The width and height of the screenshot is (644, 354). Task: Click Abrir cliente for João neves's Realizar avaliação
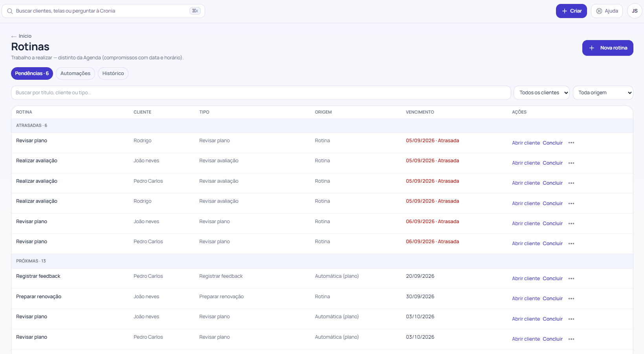(526, 163)
